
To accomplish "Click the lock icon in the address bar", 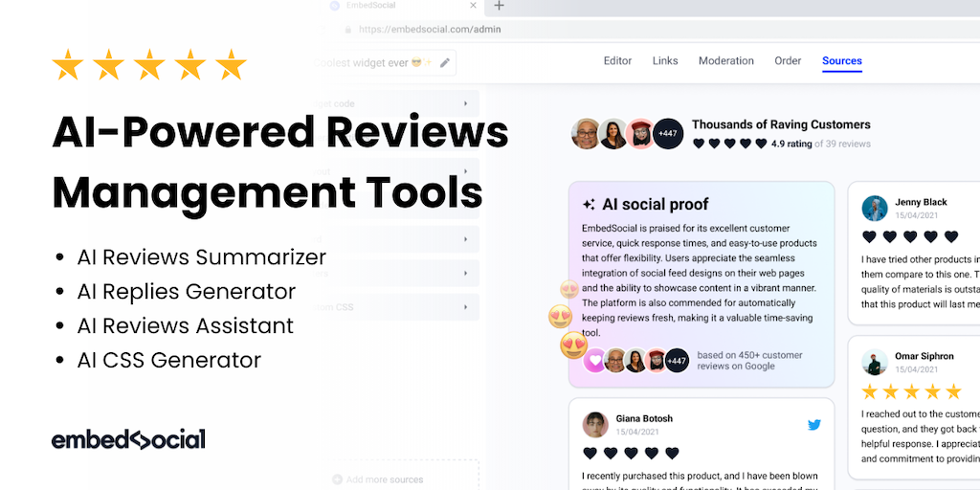I will [x=348, y=30].
